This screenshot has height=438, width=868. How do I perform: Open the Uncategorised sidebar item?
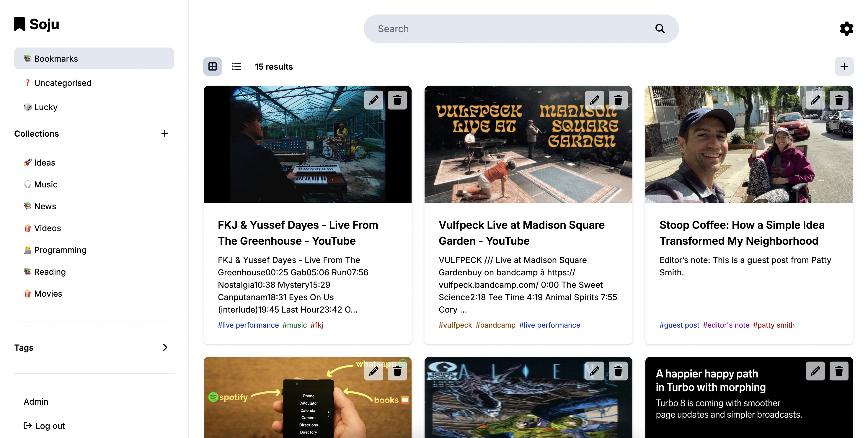point(94,83)
